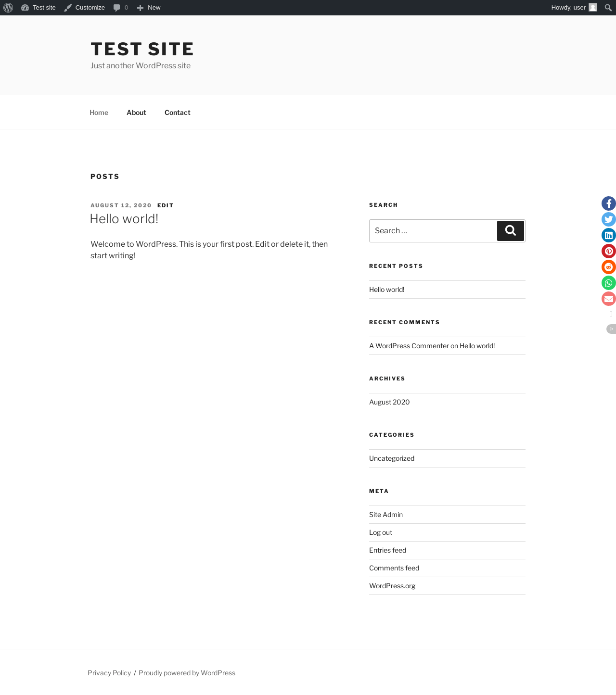
Task: Send by email using the envelope icon
Action: [x=609, y=299]
